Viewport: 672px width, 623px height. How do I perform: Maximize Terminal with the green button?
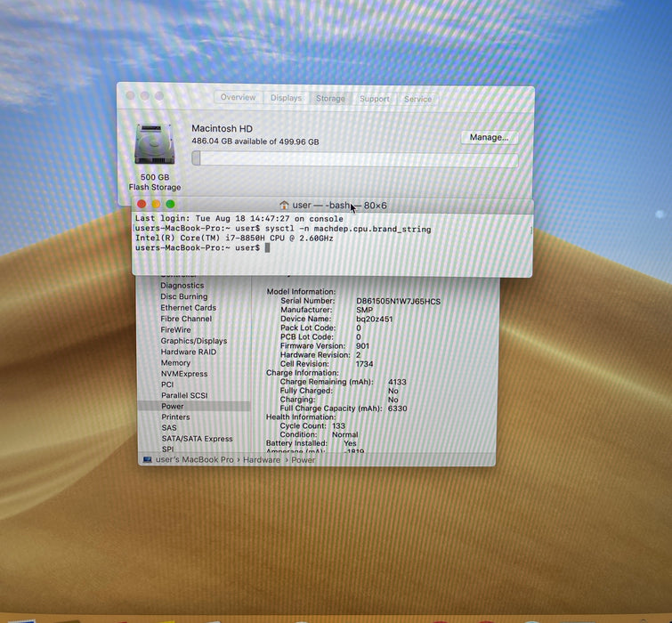pyautogui.click(x=170, y=204)
